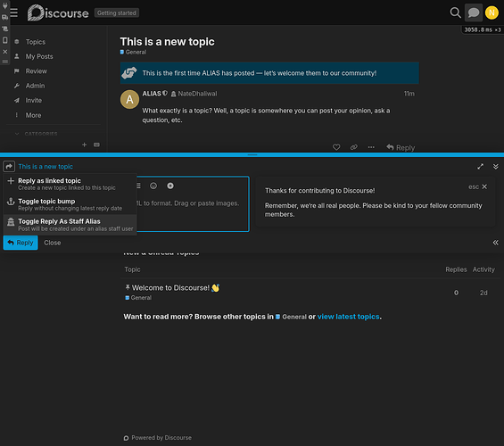Click the anchor icon of Toggle topic bump
This screenshot has height=446, width=504.
(x=11, y=202)
